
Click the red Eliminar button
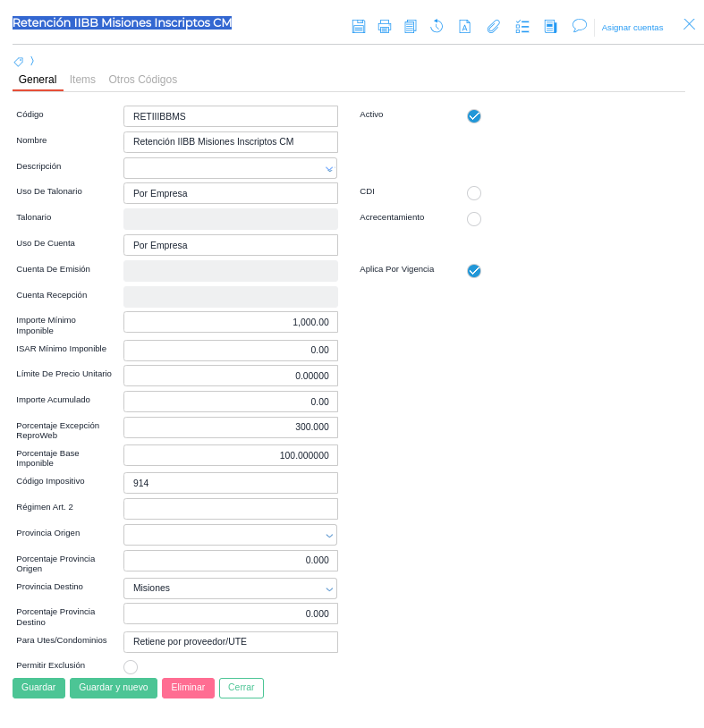pyautogui.click(x=188, y=688)
